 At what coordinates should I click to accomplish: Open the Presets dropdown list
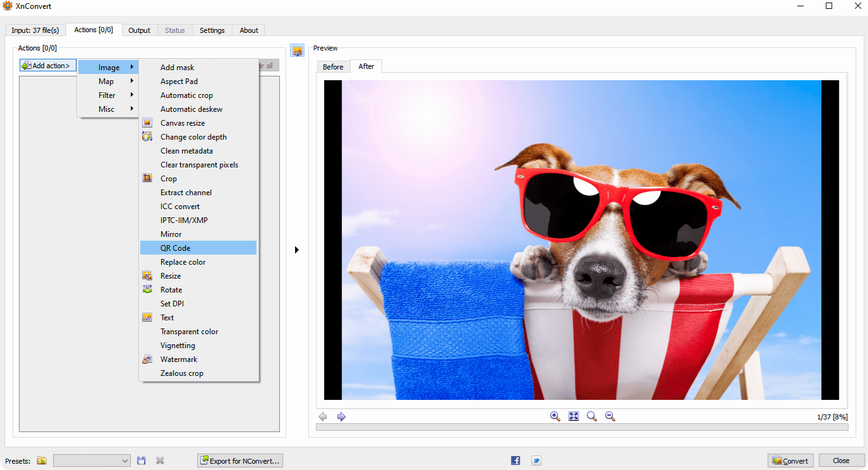pyautogui.click(x=92, y=461)
